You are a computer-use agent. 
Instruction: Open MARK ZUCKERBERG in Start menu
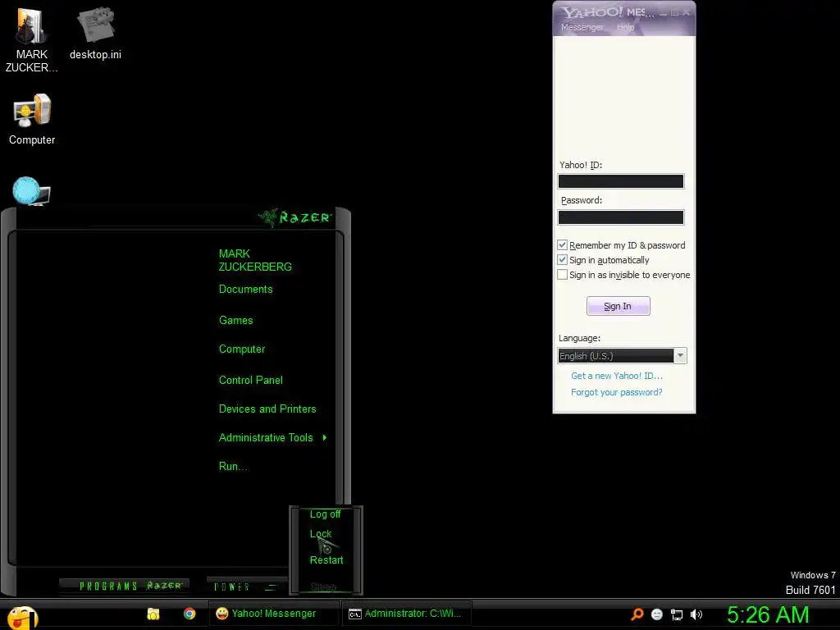point(255,260)
